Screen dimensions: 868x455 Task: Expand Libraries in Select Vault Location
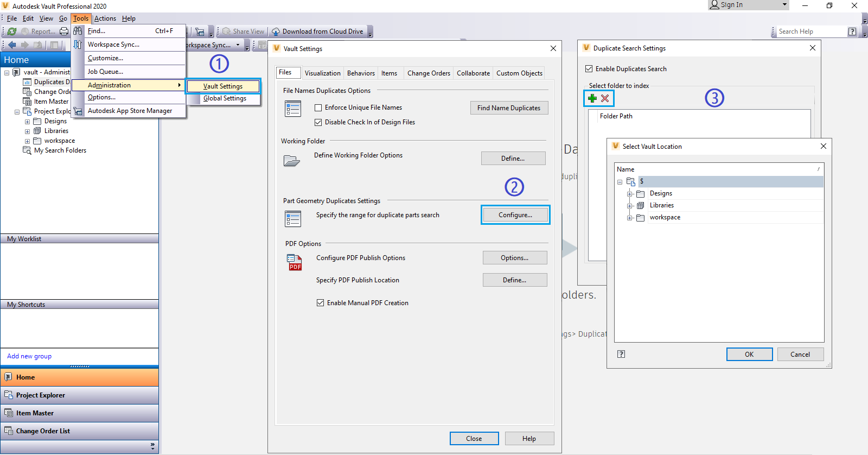[630, 206]
